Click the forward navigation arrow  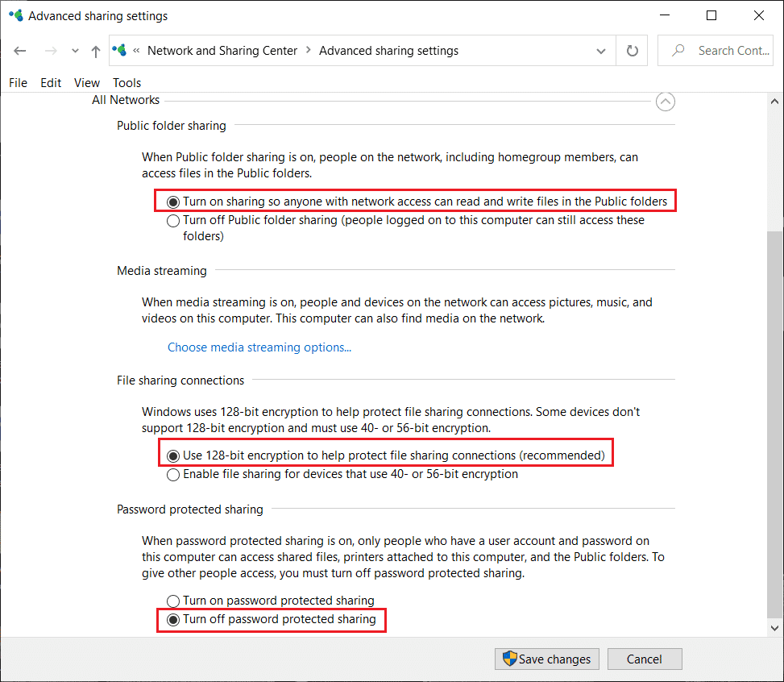(51, 51)
